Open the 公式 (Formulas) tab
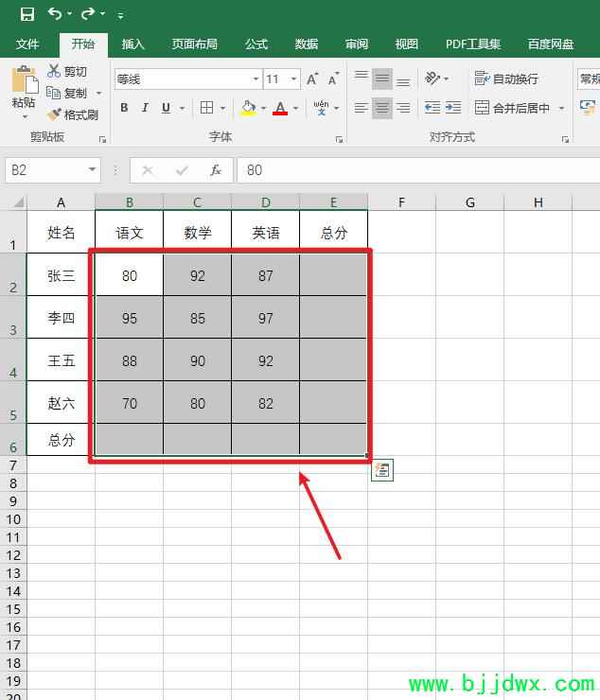This screenshot has height=700, width=600. point(256,44)
